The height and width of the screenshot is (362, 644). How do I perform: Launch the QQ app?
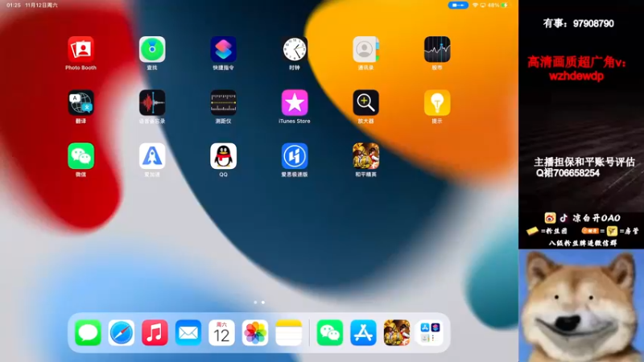click(224, 156)
